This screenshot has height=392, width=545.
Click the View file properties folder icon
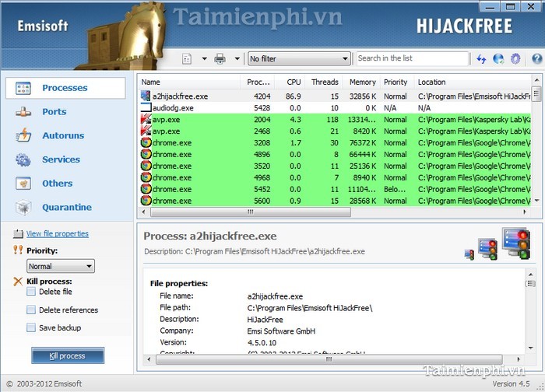click(x=18, y=233)
